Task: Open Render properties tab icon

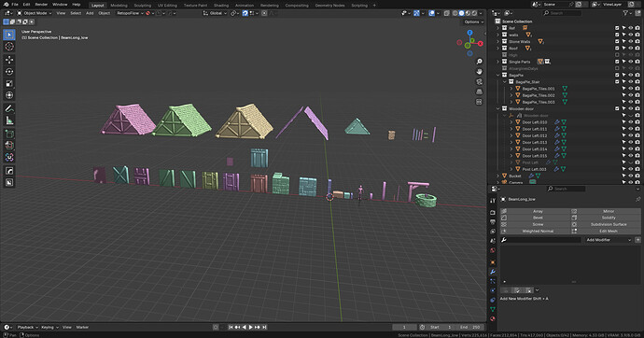Action: coord(493,212)
